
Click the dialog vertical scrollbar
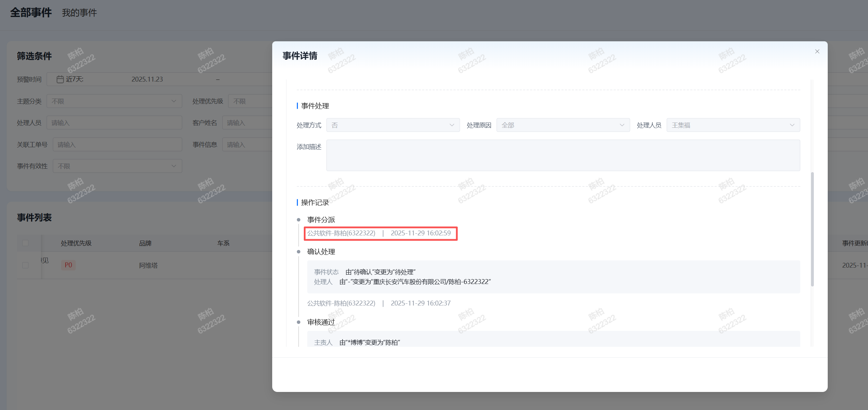pos(812,229)
